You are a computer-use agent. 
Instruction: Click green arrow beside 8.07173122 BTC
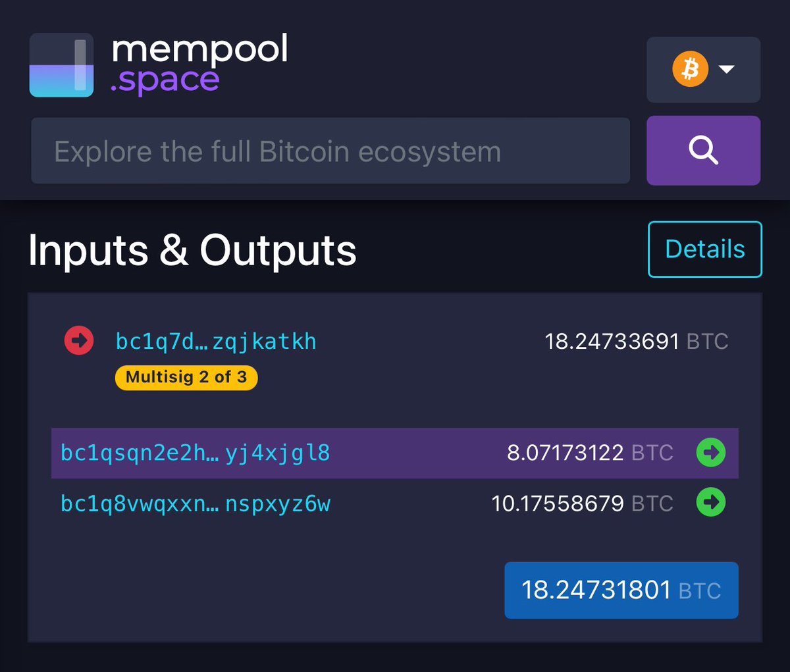tap(711, 453)
